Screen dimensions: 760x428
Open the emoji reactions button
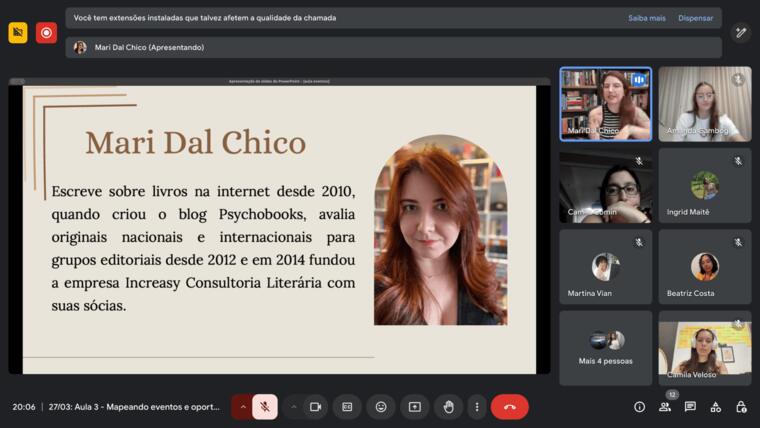381,407
